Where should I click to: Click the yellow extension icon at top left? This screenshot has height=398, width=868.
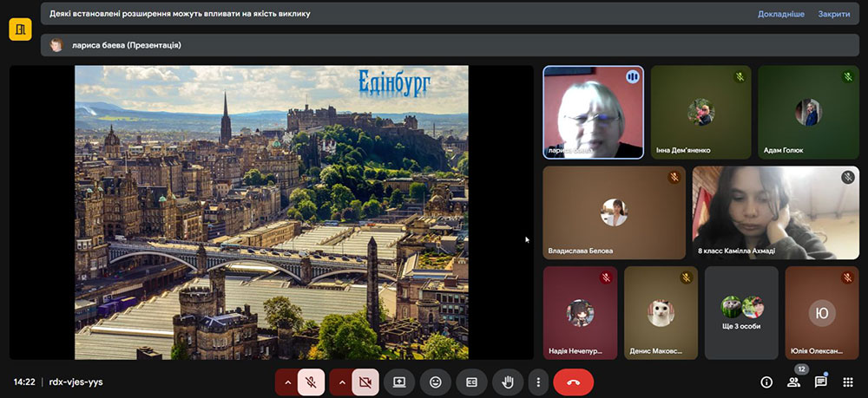tap(20, 29)
